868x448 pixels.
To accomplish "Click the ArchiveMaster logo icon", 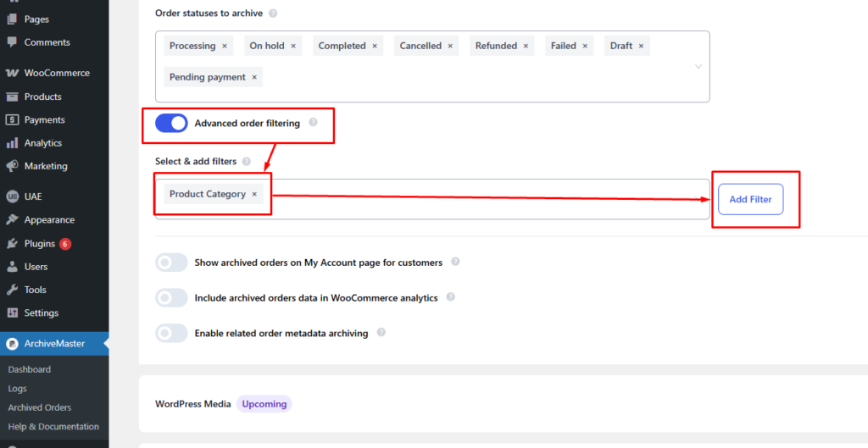I will 12,344.
